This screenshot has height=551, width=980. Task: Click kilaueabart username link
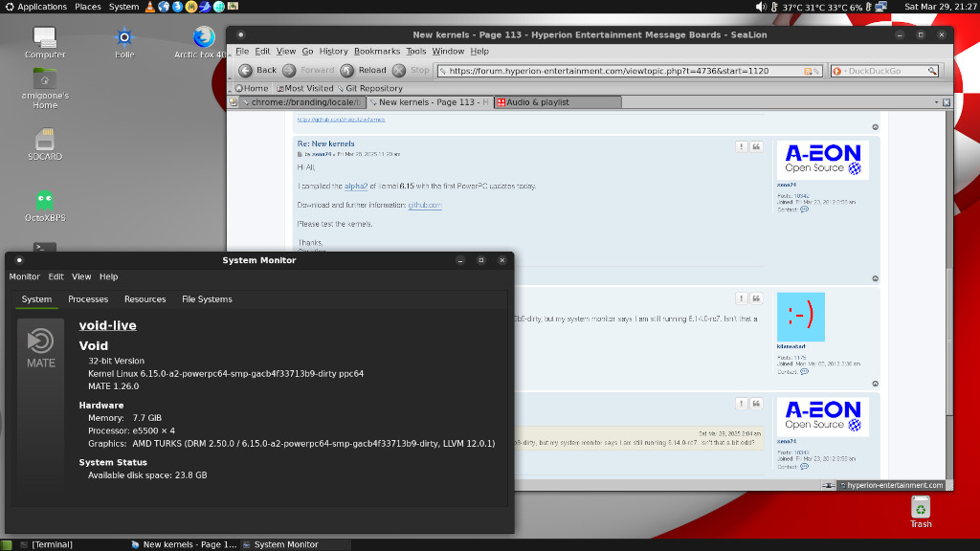(791, 346)
